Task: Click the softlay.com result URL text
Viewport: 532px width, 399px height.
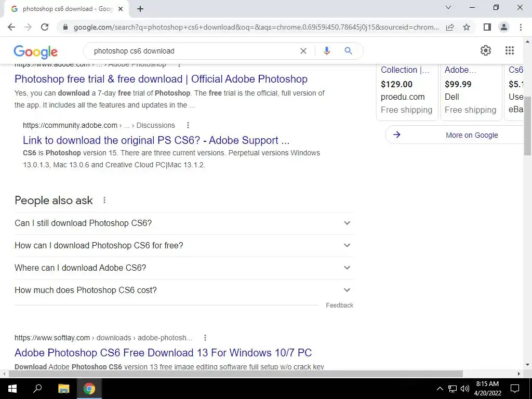Action: pyautogui.click(x=103, y=338)
